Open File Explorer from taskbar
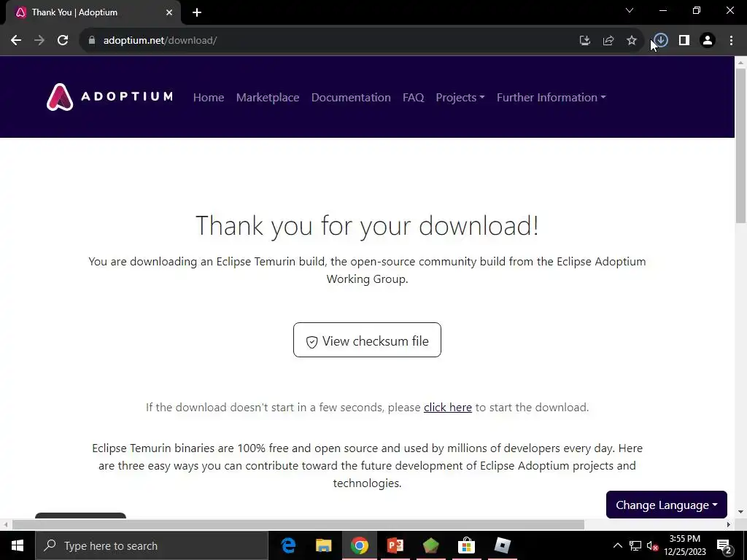Image resolution: width=747 pixels, height=560 pixels. click(324, 545)
